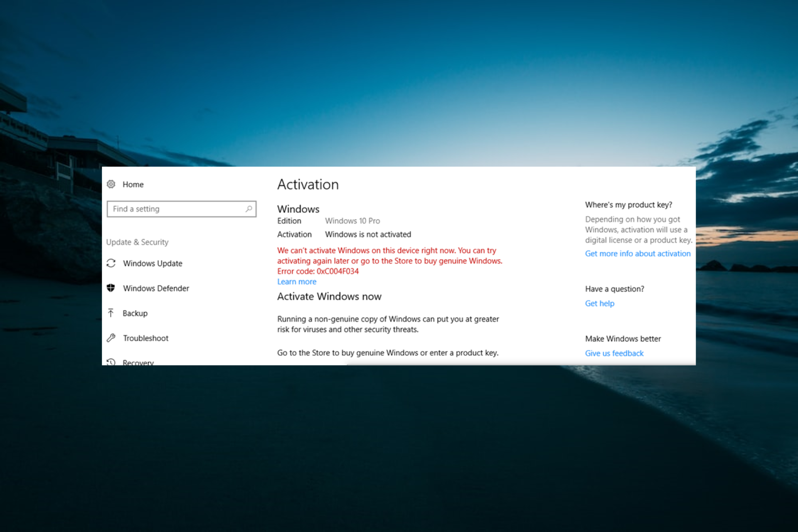Click the Backup upward arrow icon

(111, 313)
